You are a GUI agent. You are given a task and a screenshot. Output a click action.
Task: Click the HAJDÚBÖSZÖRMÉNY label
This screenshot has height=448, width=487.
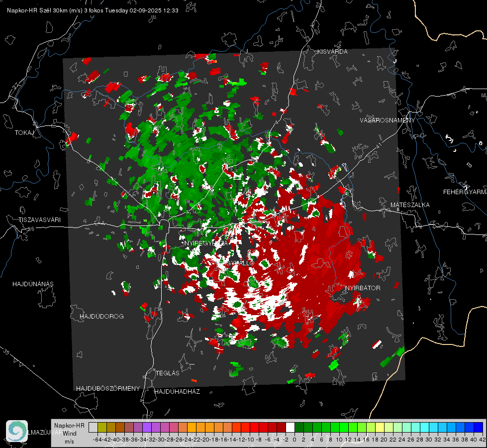click(x=108, y=389)
